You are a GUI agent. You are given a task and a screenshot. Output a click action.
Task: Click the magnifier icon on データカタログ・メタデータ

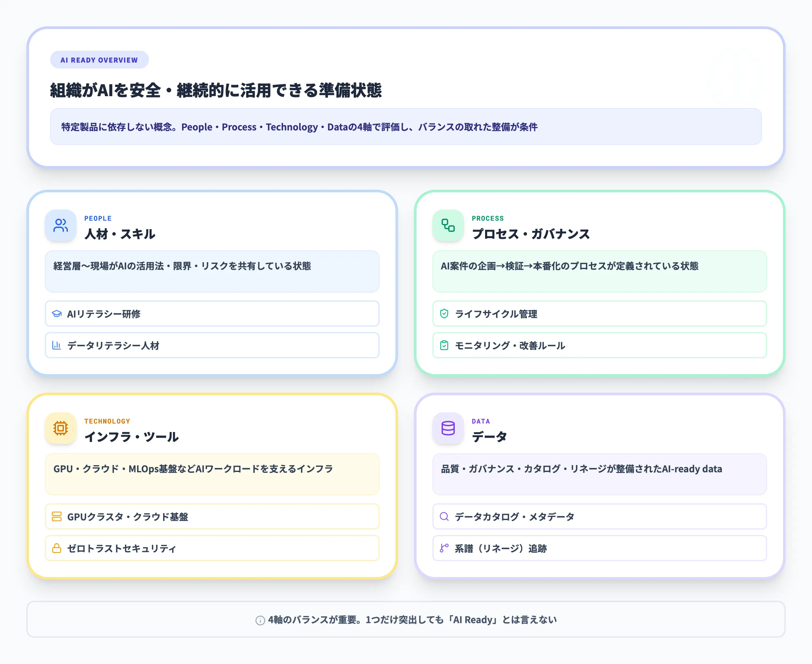(444, 517)
